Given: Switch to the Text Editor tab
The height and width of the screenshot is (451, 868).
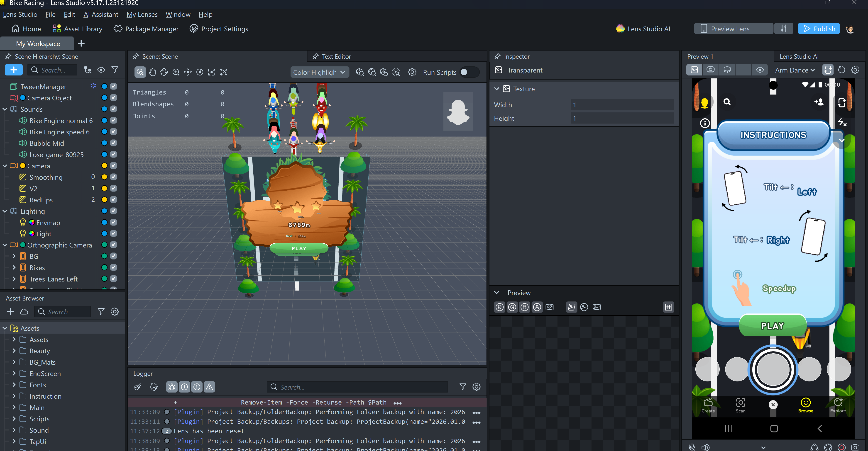Looking at the screenshot, I should pyautogui.click(x=336, y=56).
